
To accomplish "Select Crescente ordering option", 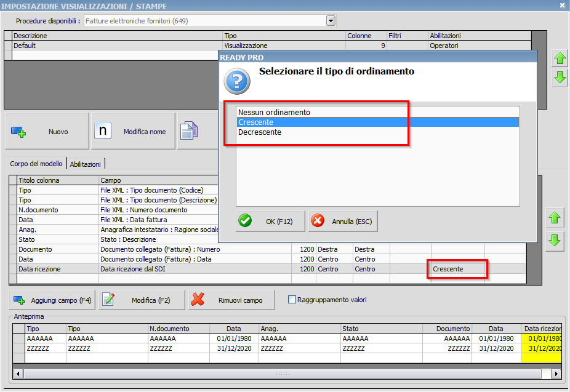I will [378, 122].
